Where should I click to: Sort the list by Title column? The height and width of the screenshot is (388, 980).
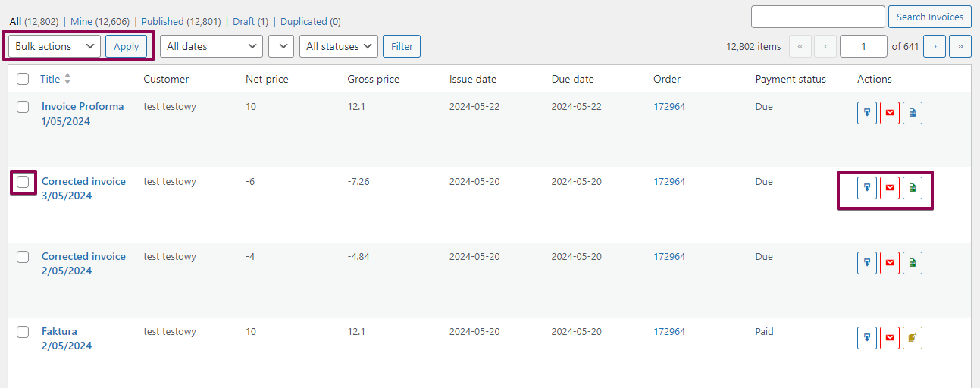50,79
